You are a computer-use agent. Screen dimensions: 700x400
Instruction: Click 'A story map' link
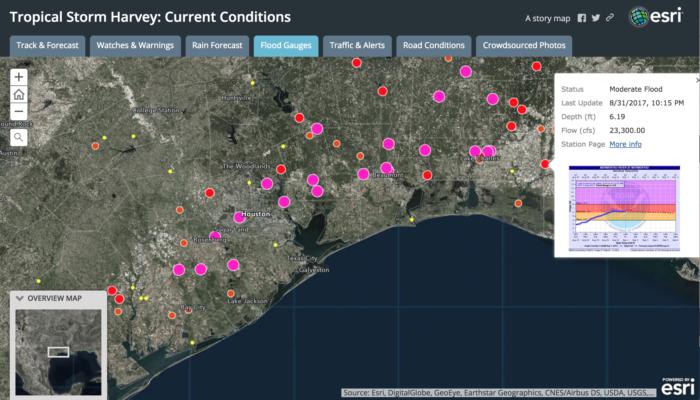(547, 18)
